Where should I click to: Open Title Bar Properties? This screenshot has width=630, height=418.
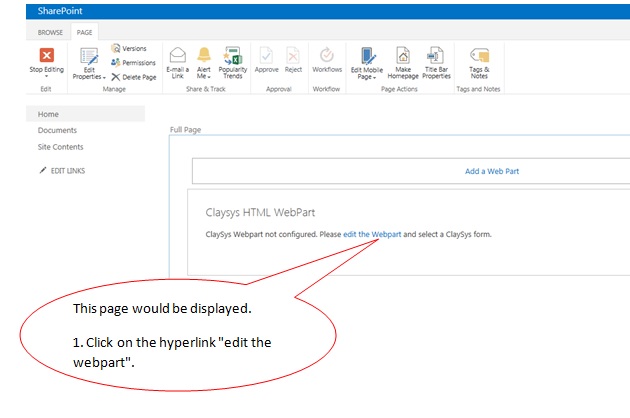436,63
